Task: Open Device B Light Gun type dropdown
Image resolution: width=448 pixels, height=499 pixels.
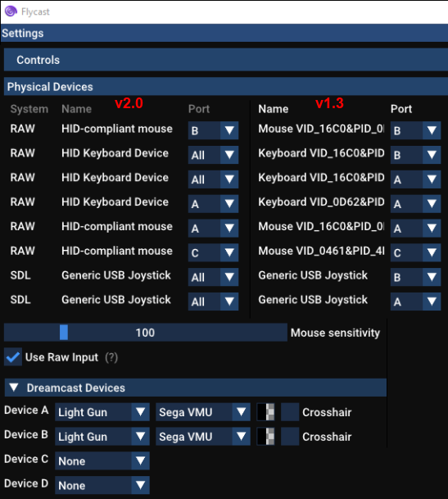Action: [102, 437]
